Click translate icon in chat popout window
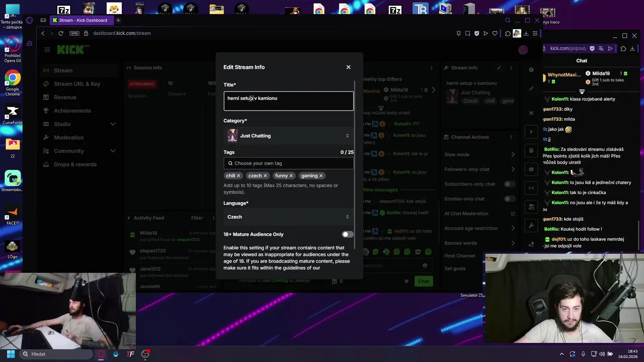The height and width of the screenshot is (362, 644). [x=601, y=48]
